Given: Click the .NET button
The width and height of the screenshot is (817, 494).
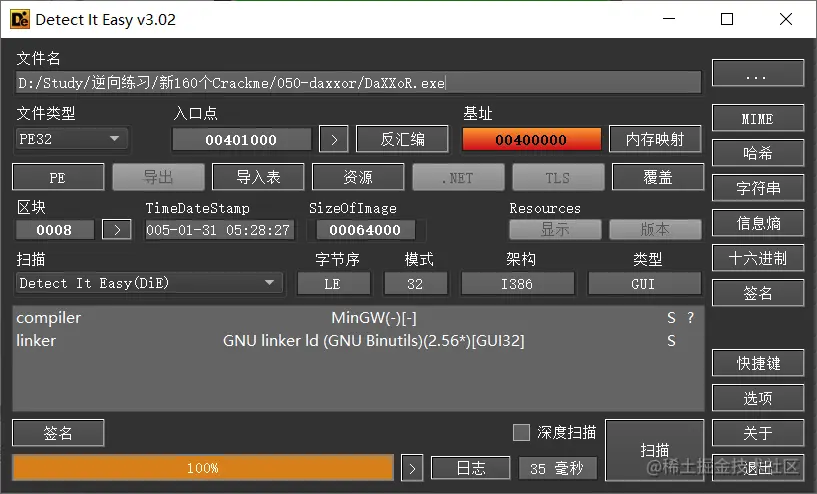Looking at the screenshot, I should click(459, 177).
